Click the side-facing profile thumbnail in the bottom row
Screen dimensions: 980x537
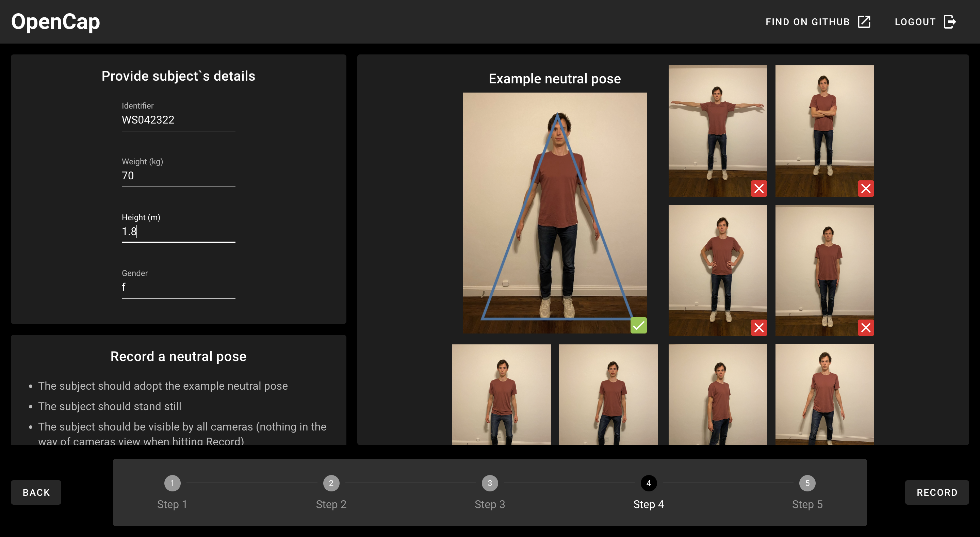click(x=718, y=395)
